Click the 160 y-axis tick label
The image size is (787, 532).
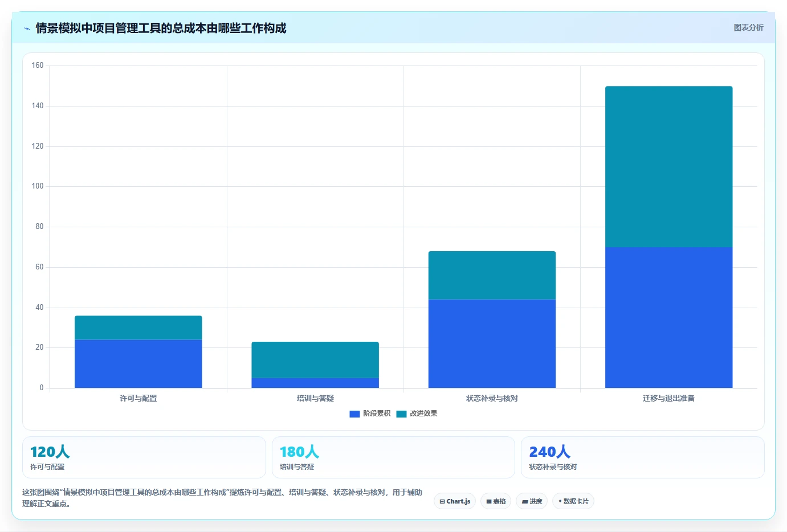click(38, 66)
